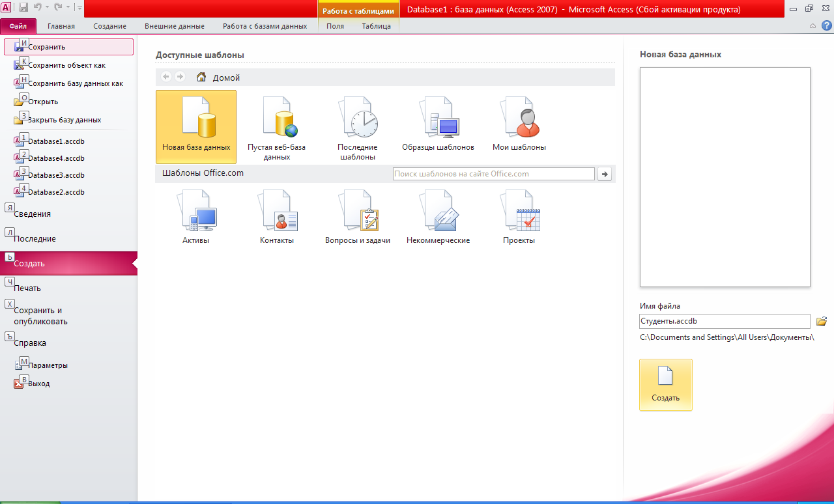Open recent file Database4.accdb
The height and width of the screenshot is (504, 834).
tap(68, 158)
